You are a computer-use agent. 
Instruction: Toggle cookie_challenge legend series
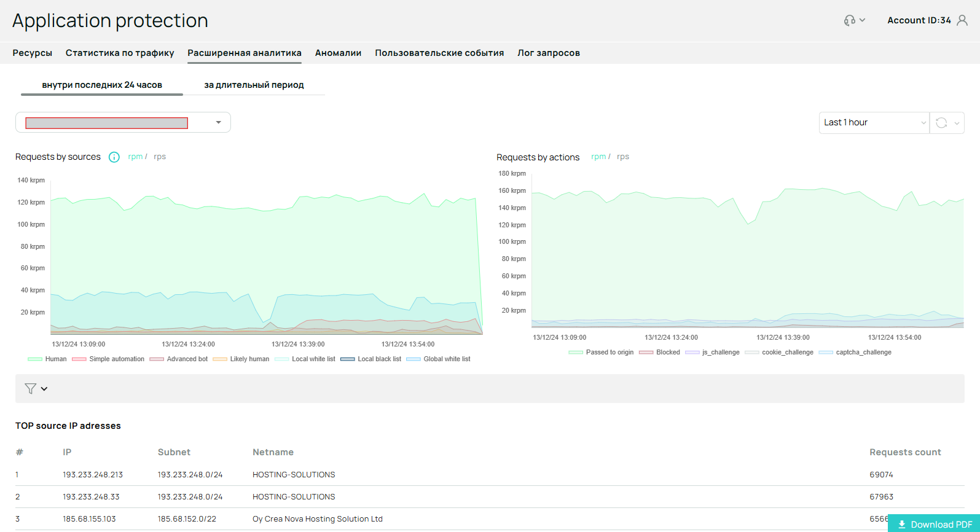point(779,352)
